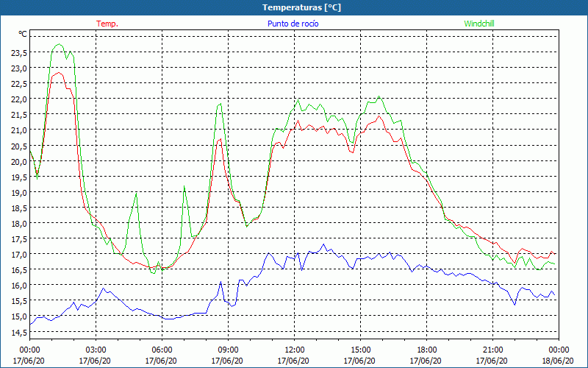Screen dimensions: 588x368
Task: Select the green 'Windchill' legend label
Action: 479,24
